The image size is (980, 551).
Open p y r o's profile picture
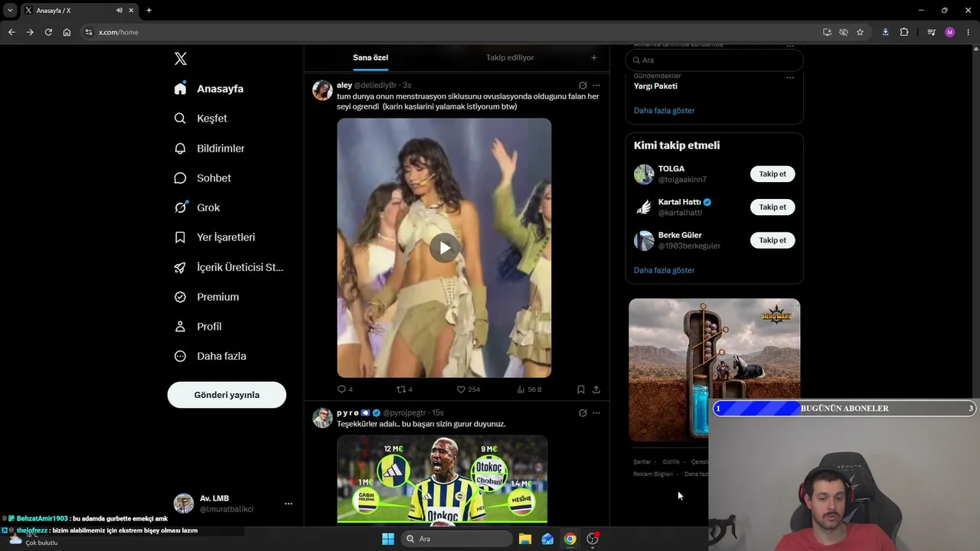pos(322,418)
